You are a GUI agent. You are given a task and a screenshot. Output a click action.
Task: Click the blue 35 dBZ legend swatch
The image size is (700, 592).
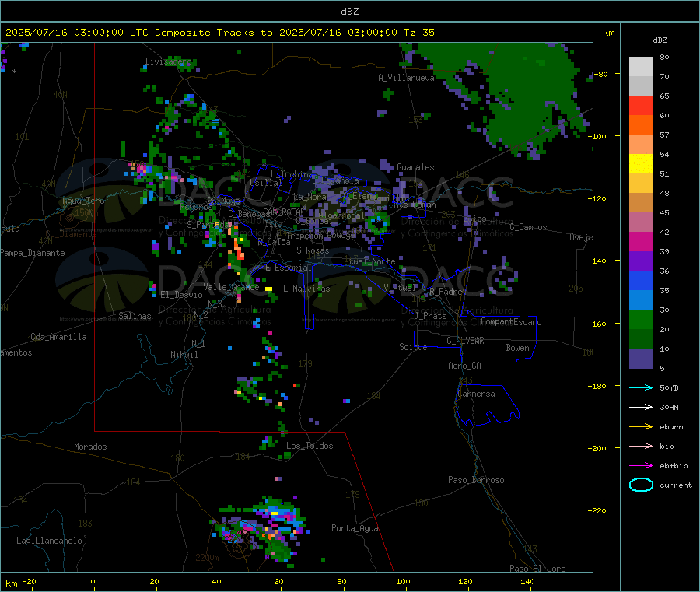641,281
